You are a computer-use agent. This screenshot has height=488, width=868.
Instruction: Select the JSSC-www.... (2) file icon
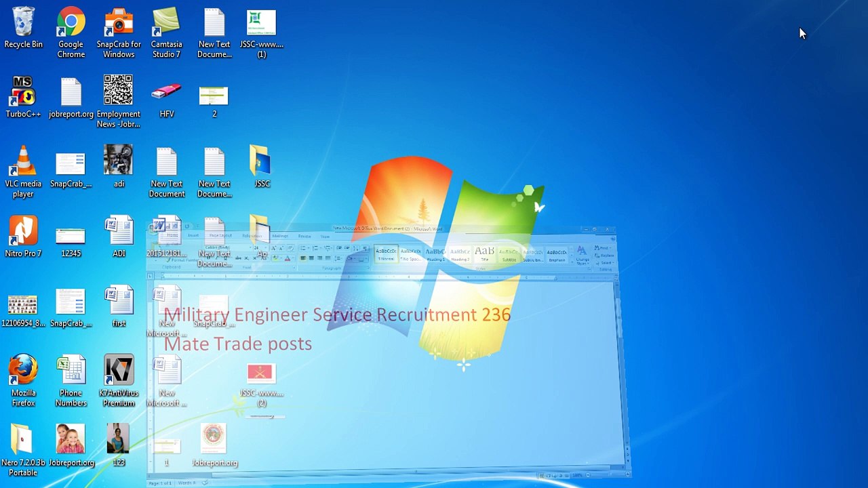tap(262, 385)
